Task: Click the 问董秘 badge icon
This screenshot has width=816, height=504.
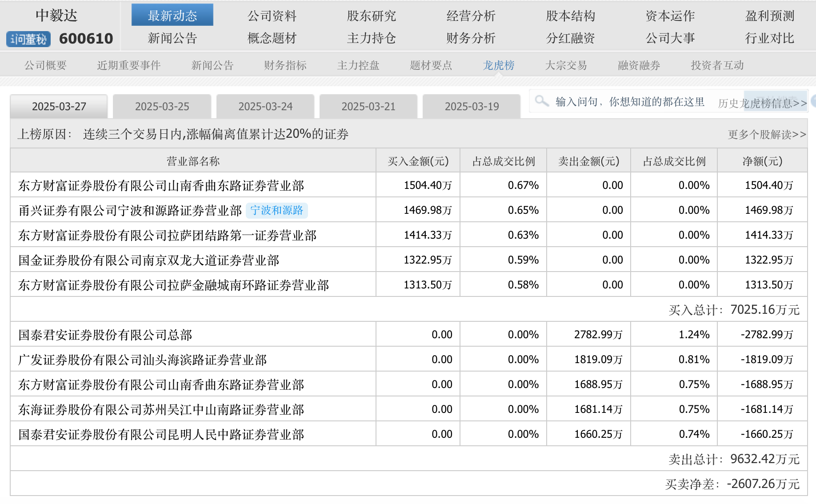Action: tap(28, 39)
